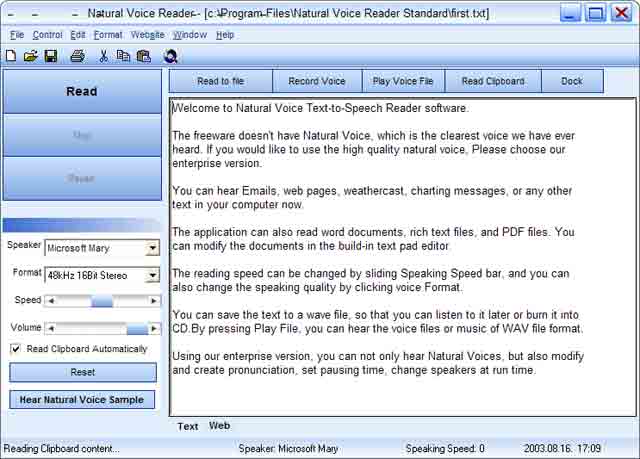Open the File menu
This screenshot has width=640, height=459.
coord(17,35)
